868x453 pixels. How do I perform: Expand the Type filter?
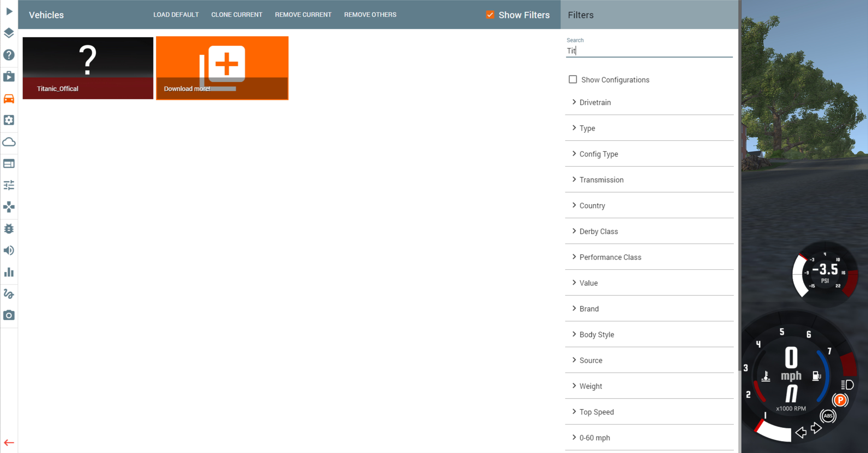649,128
